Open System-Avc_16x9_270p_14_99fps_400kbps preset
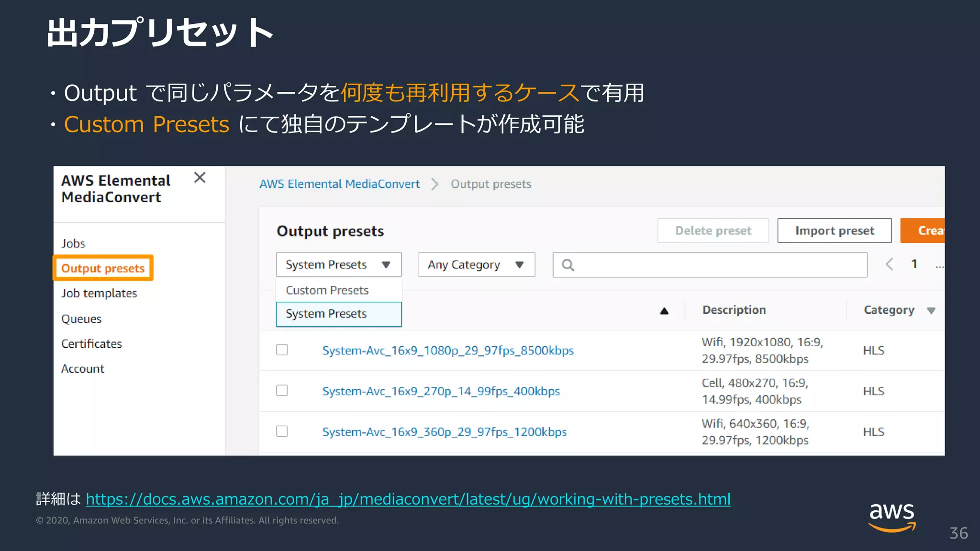The image size is (980, 551). pos(441,391)
